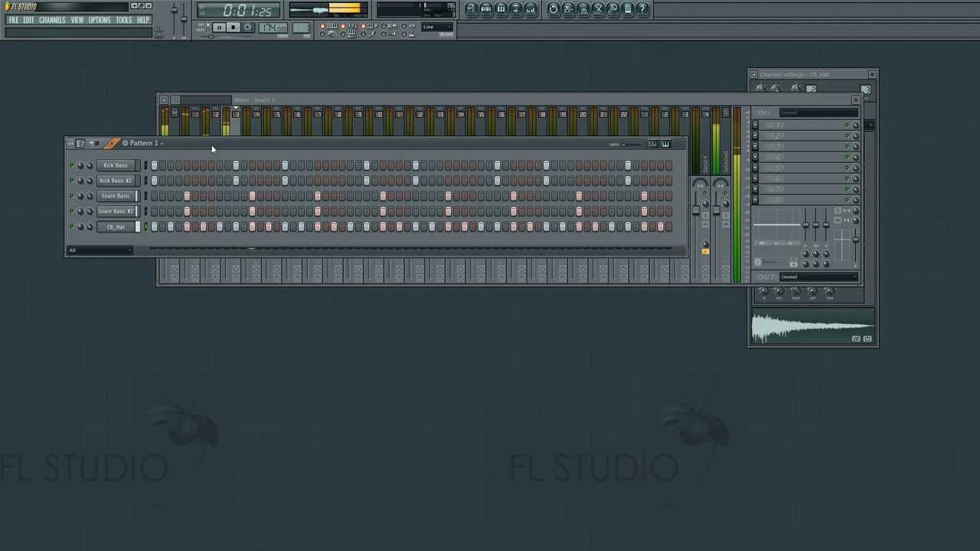Click the CB_Hat volume knob
Screen dimensions: 980x551
tap(89, 227)
